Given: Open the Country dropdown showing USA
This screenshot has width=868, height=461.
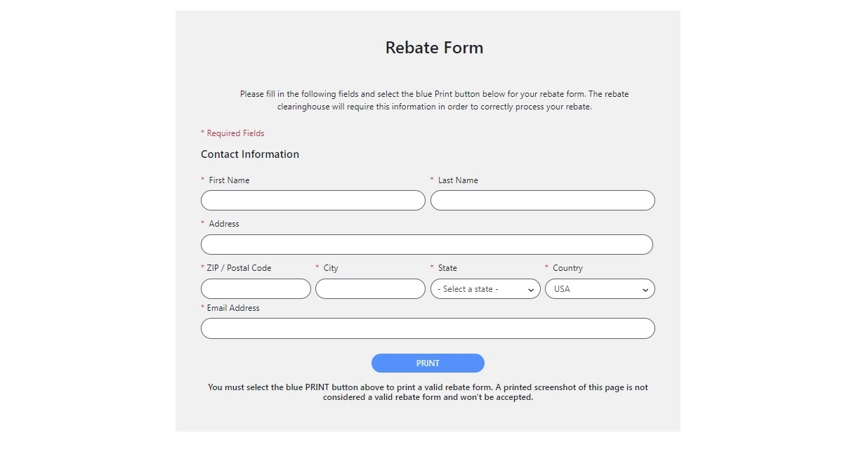Looking at the screenshot, I should pyautogui.click(x=599, y=288).
